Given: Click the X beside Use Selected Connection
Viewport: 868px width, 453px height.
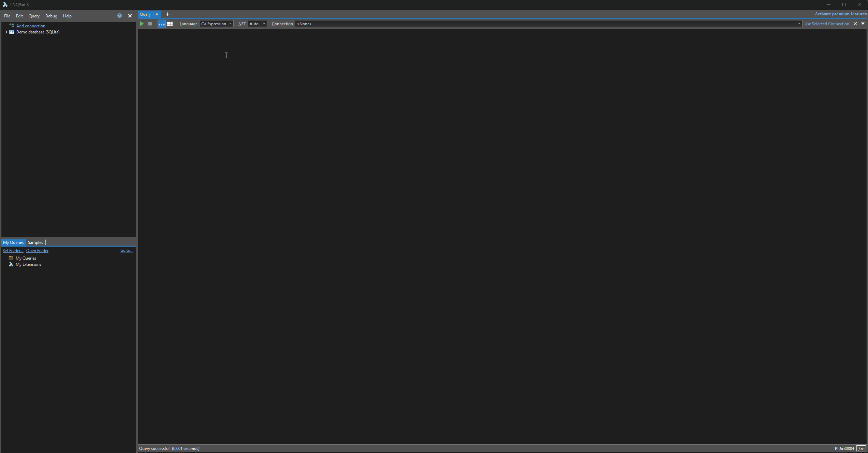Looking at the screenshot, I should point(855,24).
